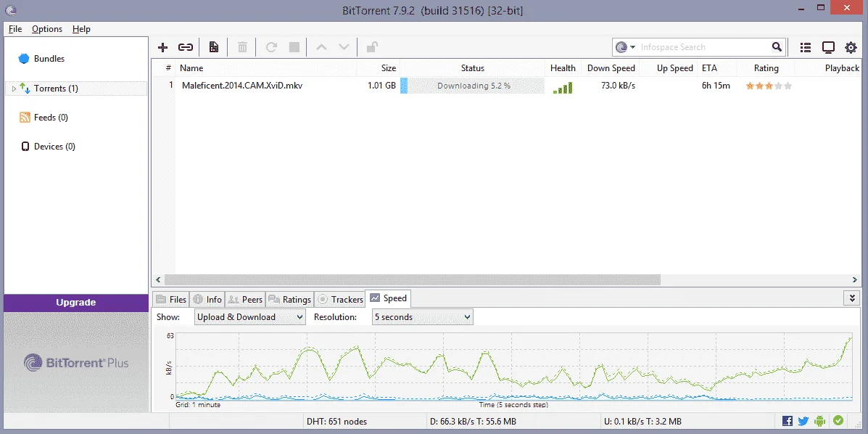Collapse detail pane with double-chevron button

(x=853, y=298)
